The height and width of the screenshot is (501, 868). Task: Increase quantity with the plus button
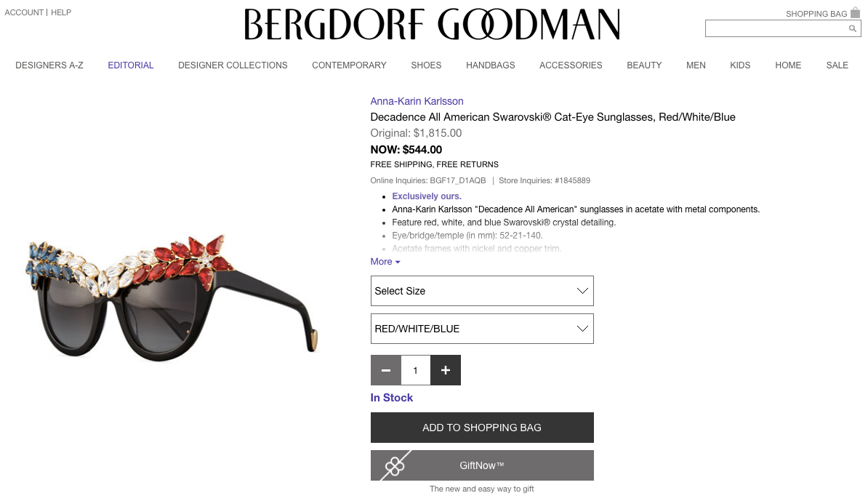tap(446, 370)
